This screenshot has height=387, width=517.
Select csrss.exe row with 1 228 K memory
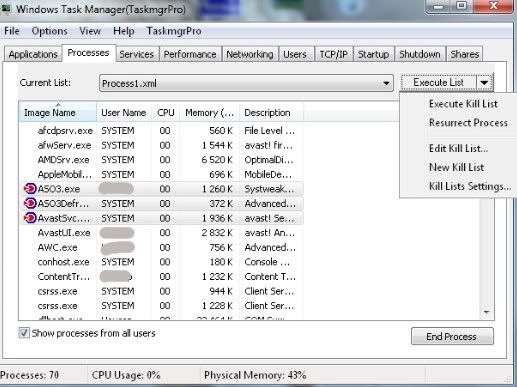click(161, 306)
